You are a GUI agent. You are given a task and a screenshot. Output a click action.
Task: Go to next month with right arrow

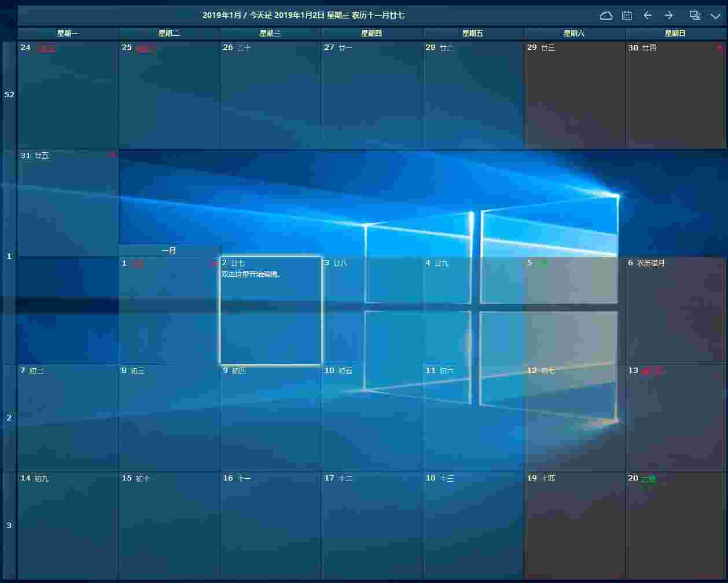click(x=669, y=16)
